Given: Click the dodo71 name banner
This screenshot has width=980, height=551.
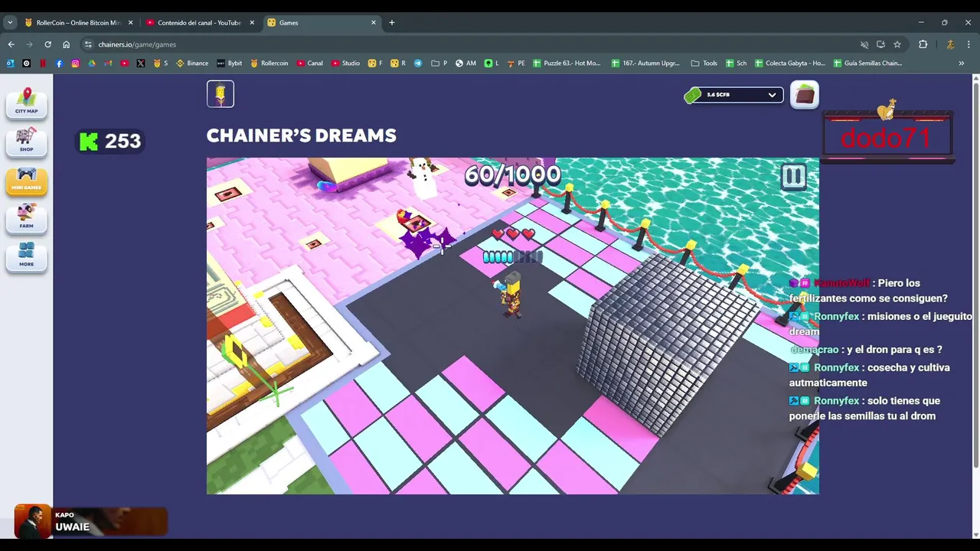Looking at the screenshot, I should 887,138.
